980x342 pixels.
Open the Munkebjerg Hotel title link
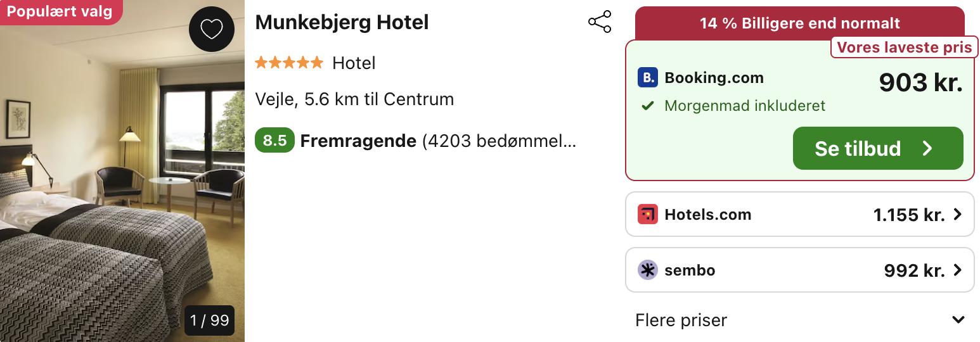342,22
